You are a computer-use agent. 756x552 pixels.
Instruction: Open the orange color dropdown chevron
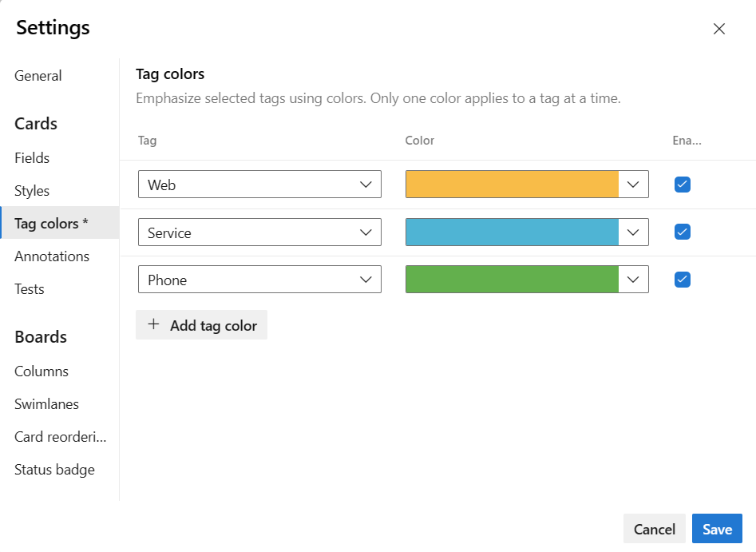[633, 185]
